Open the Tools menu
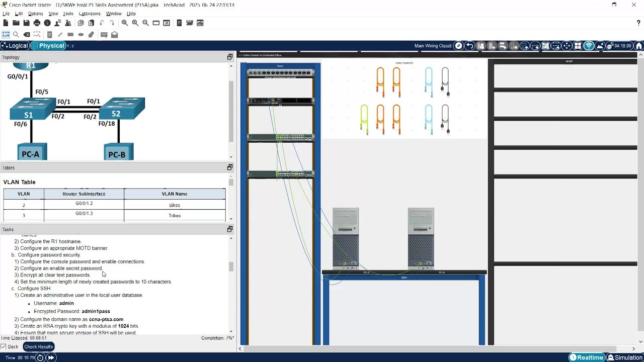 coord(68,14)
